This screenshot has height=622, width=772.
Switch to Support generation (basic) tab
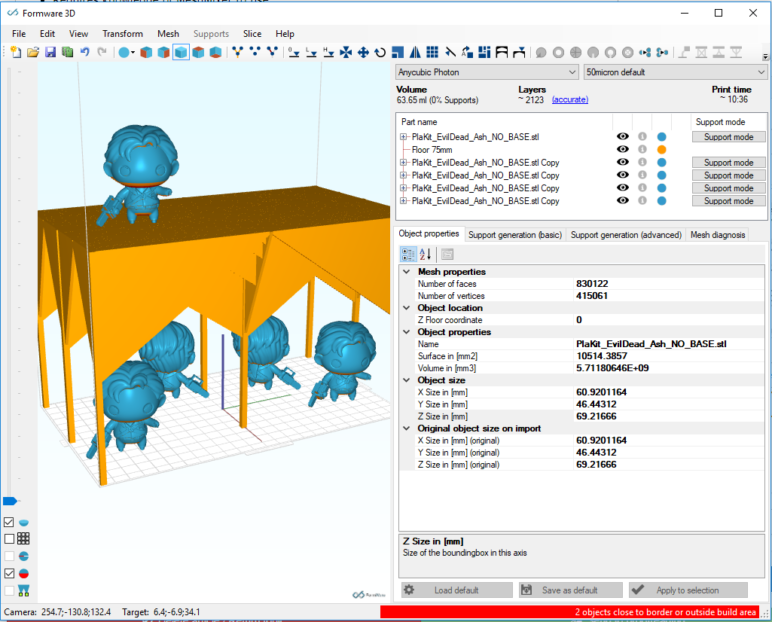pyautogui.click(x=515, y=235)
